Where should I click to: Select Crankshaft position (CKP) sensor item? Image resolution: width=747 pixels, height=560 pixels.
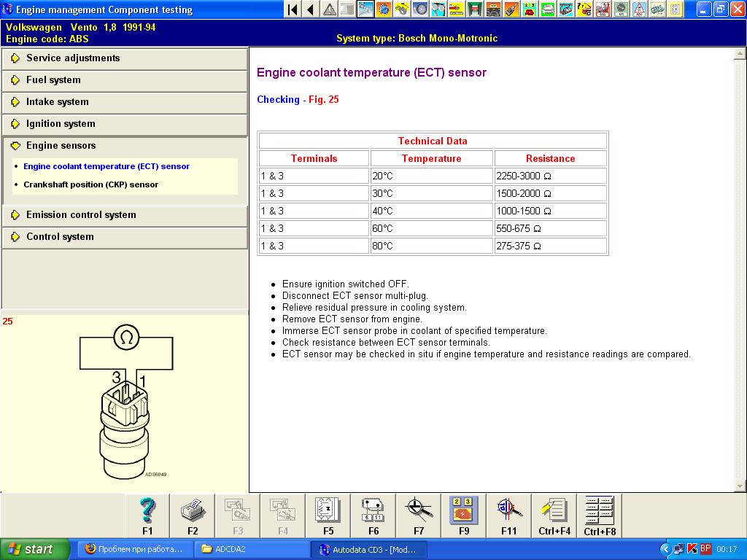(x=90, y=184)
